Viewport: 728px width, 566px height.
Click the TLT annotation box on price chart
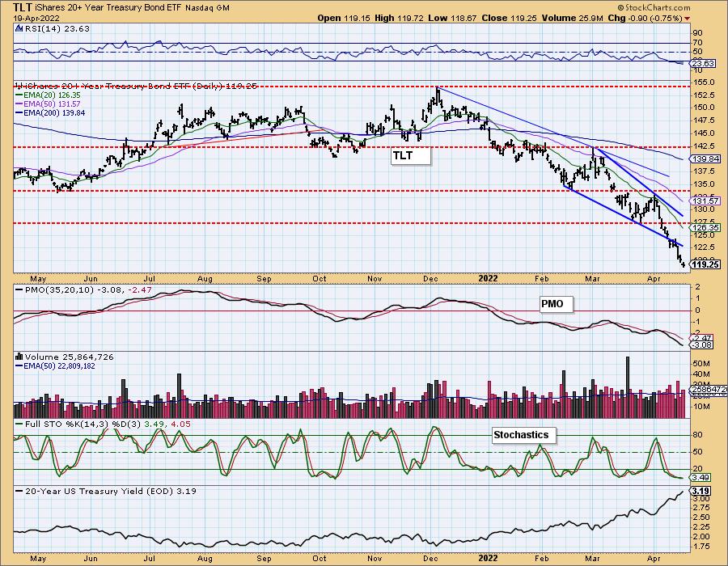click(411, 155)
